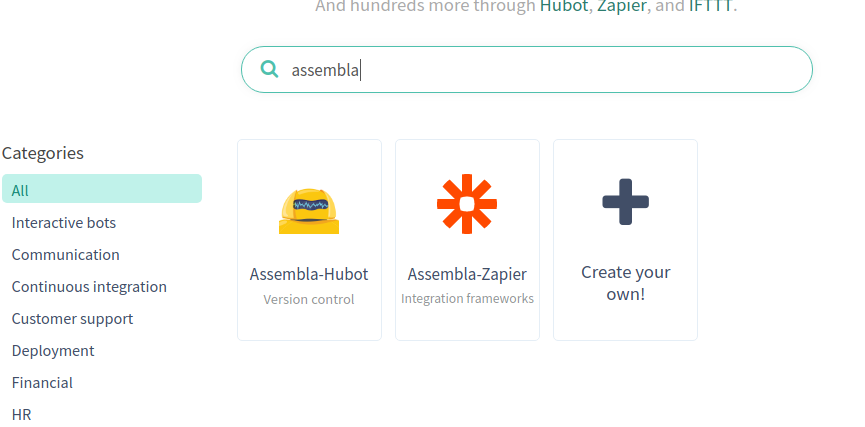Select the Communication category
Viewport: 865px width, 427px height.
point(66,255)
